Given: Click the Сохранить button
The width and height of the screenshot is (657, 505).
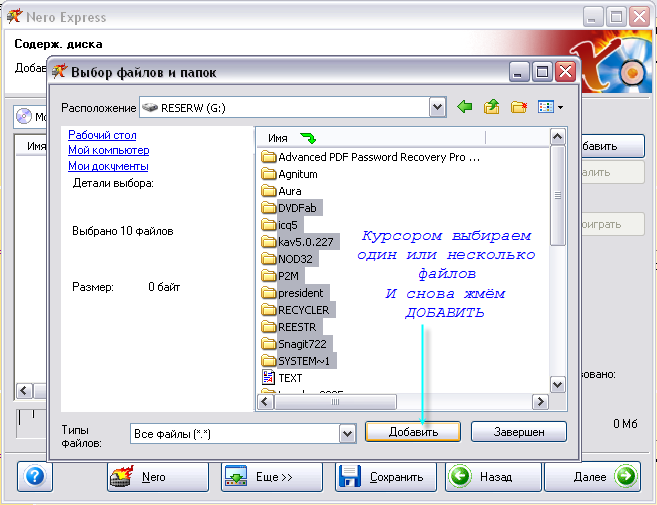Looking at the screenshot, I should pyautogui.click(x=385, y=477).
